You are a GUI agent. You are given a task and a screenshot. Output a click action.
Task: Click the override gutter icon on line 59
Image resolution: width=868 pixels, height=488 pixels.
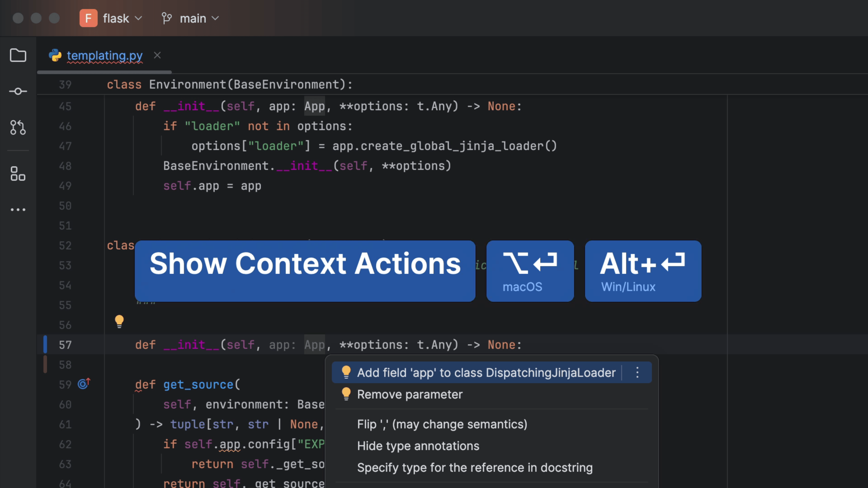(x=84, y=384)
